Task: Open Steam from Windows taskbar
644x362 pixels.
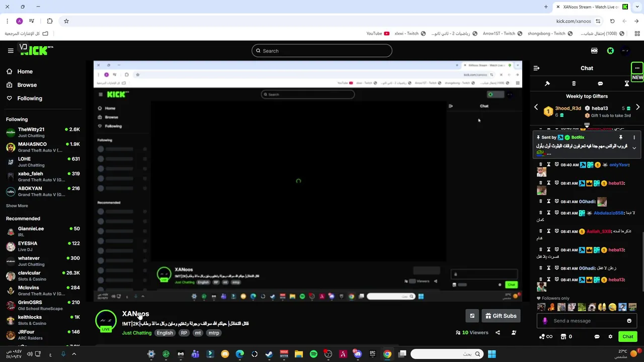Action: coord(269,354)
